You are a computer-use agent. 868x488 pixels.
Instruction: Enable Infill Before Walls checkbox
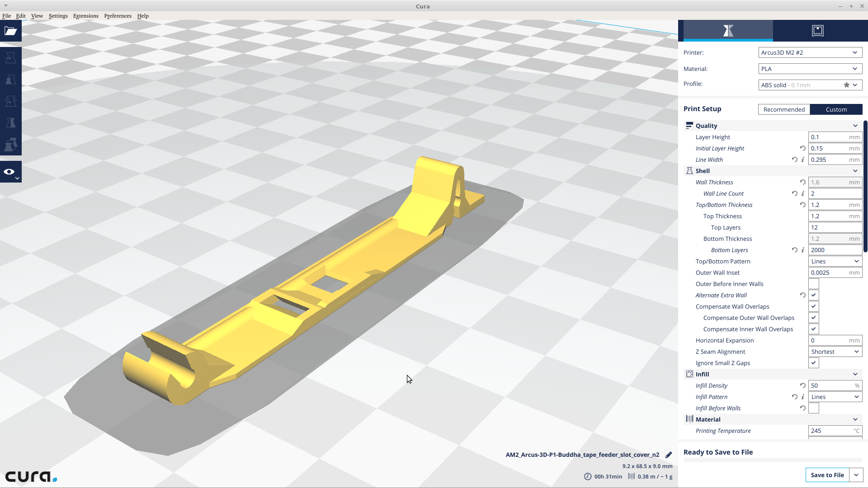(x=813, y=408)
